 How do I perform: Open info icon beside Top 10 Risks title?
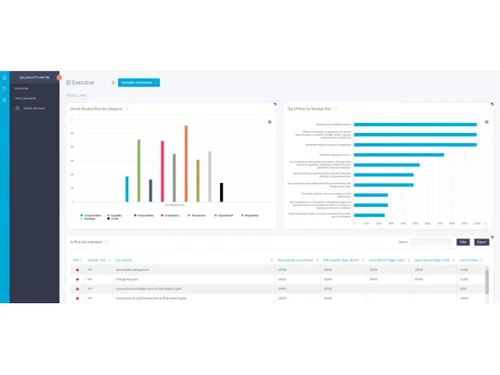pyautogui.click(x=336, y=109)
